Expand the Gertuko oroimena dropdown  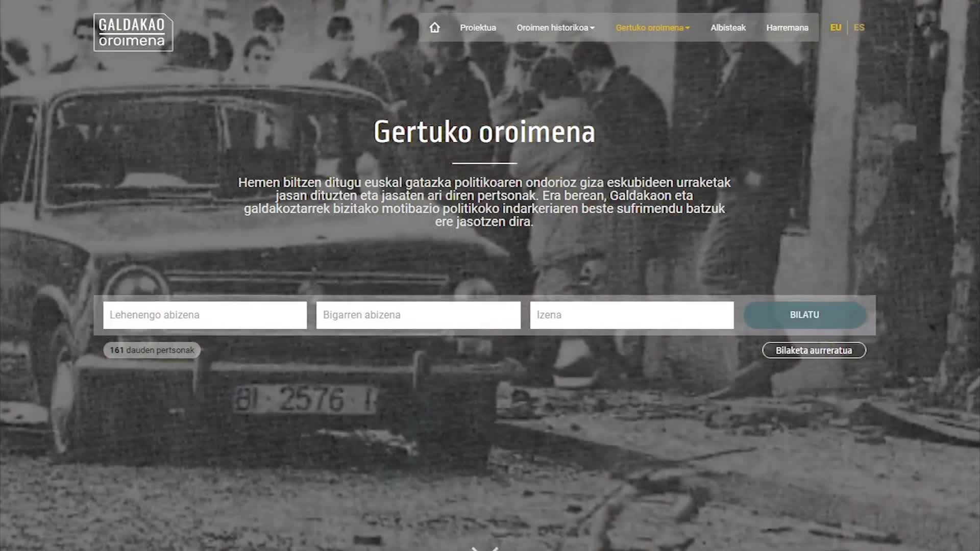click(x=653, y=28)
